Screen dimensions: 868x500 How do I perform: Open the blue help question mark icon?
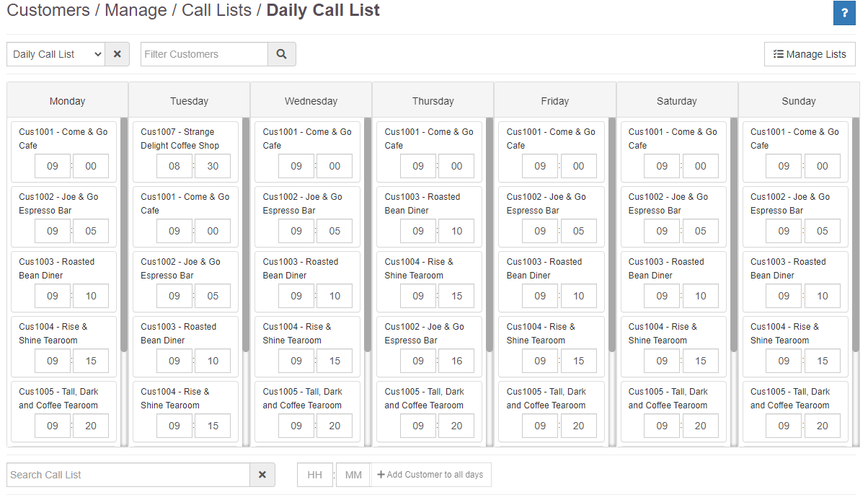pyautogui.click(x=844, y=13)
